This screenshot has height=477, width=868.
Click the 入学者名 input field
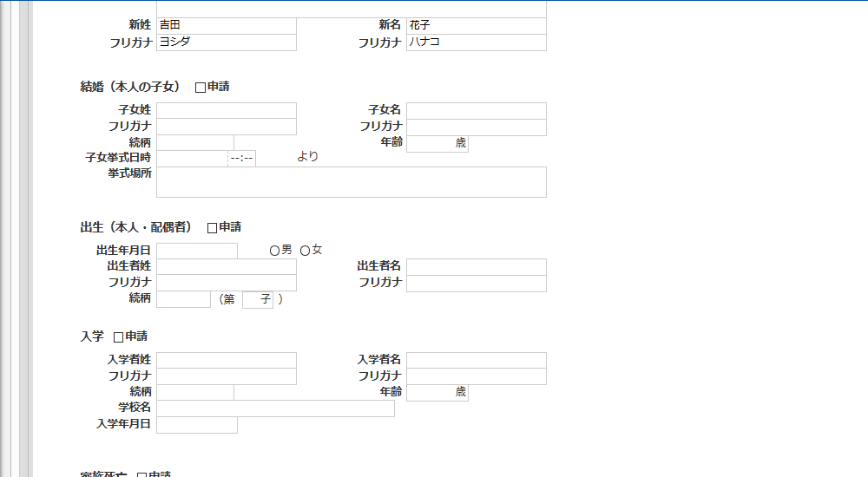[x=476, y=360]
